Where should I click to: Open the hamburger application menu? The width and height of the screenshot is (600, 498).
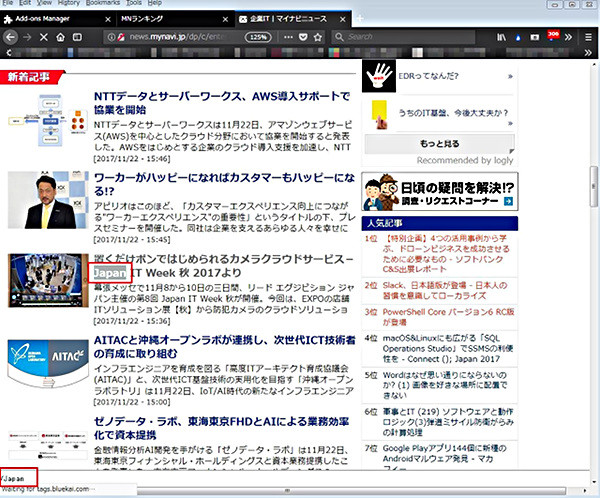[x=588, y=37]
